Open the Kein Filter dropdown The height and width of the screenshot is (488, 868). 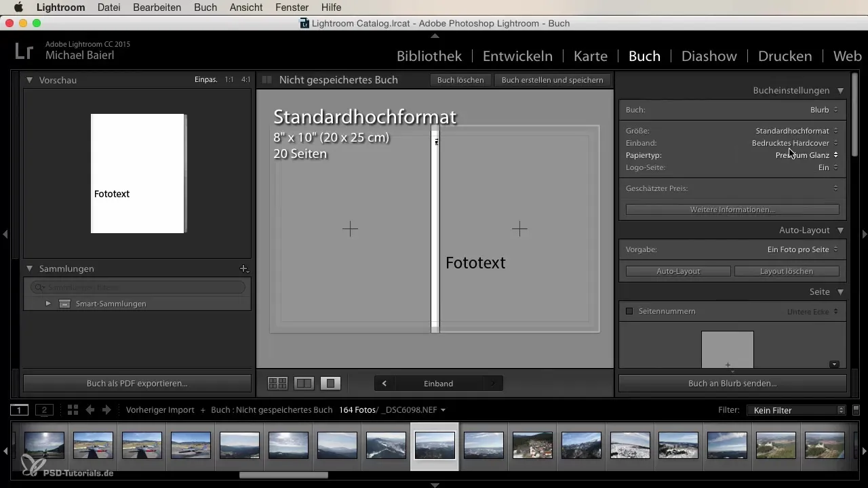[x=795, y=410]
